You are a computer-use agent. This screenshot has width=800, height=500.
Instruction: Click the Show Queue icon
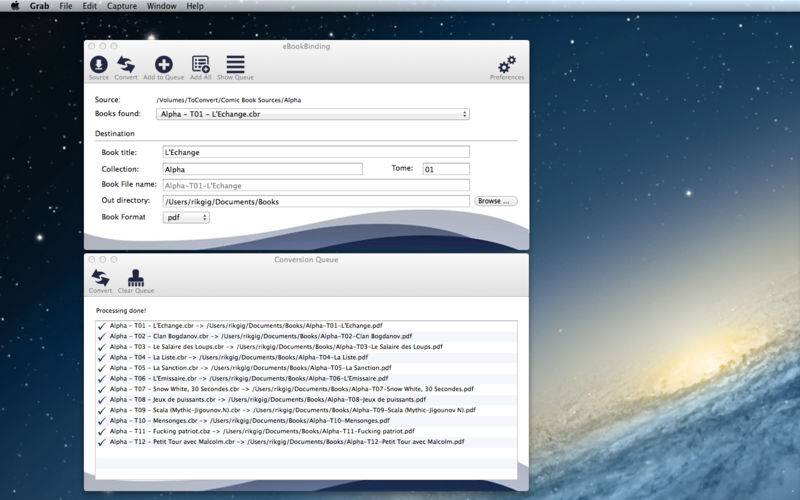[235, 65]
